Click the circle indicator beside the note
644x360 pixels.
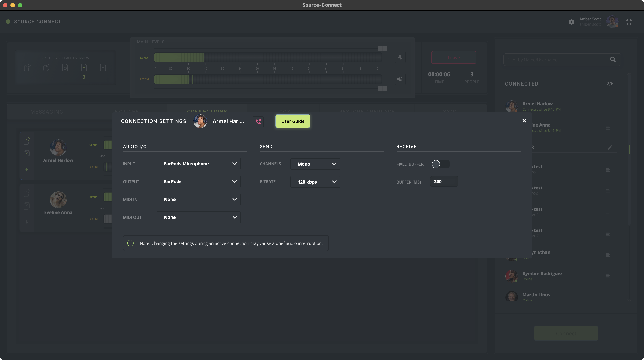tap(130, 243)
